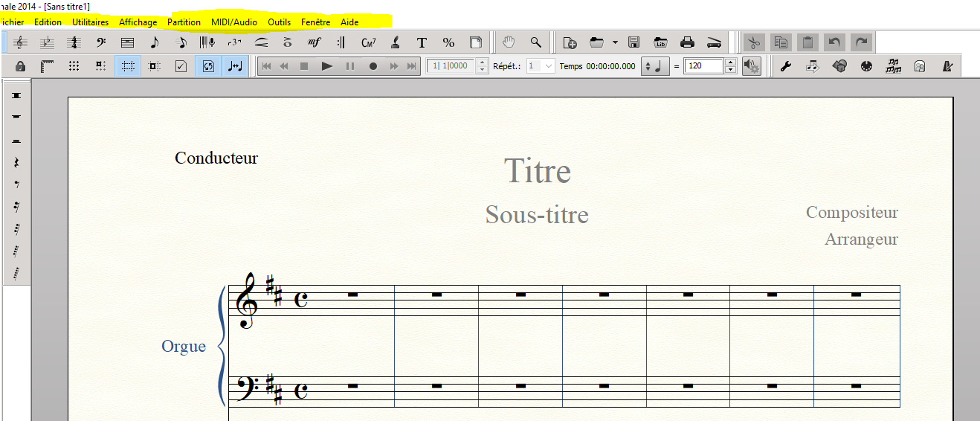The height and width of the screenshot is (421, 980).
Task: Open the MIDI/Audio menu
Action: coord(233,22)
